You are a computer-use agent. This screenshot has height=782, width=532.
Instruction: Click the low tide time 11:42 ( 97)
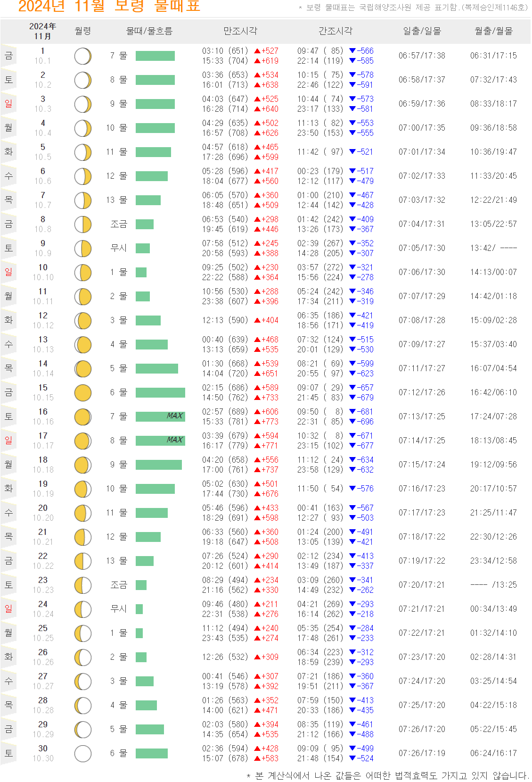(320, 152)
